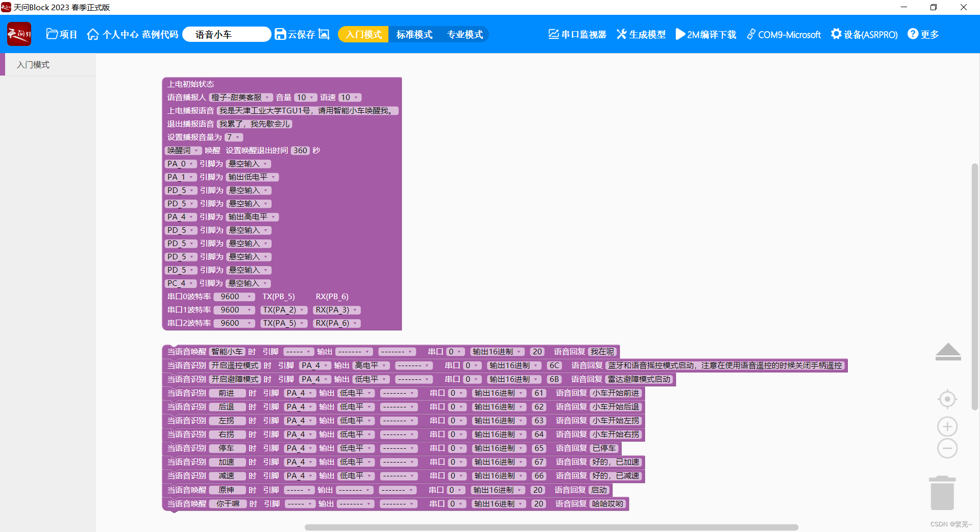This screenshot has height=532, width=980.
Task: Open the 串口1 TX(PA_2) dropdown
Action: [284, 310]
